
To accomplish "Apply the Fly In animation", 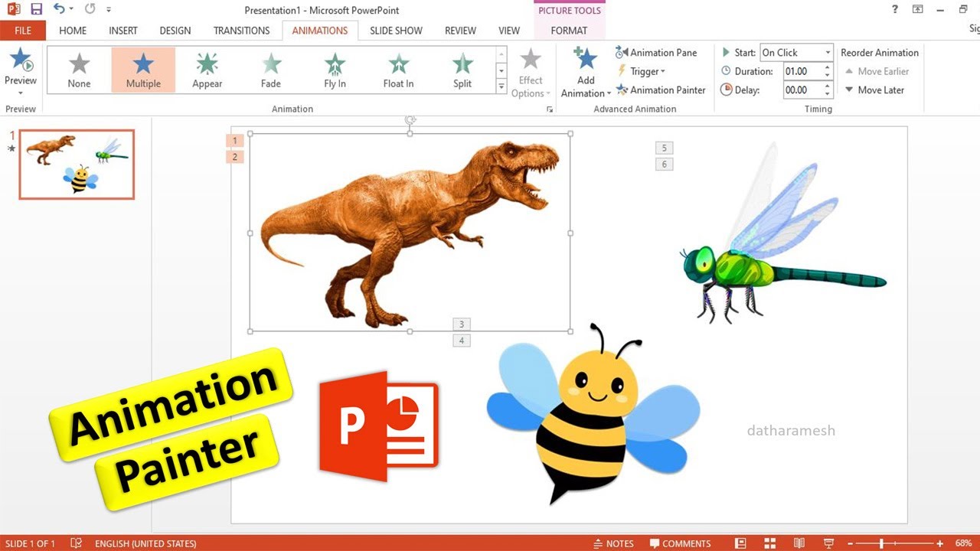I will tap(335, 70).
